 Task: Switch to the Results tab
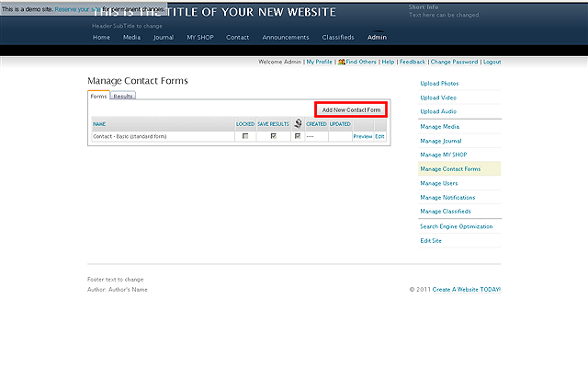[x=123, y=96]
